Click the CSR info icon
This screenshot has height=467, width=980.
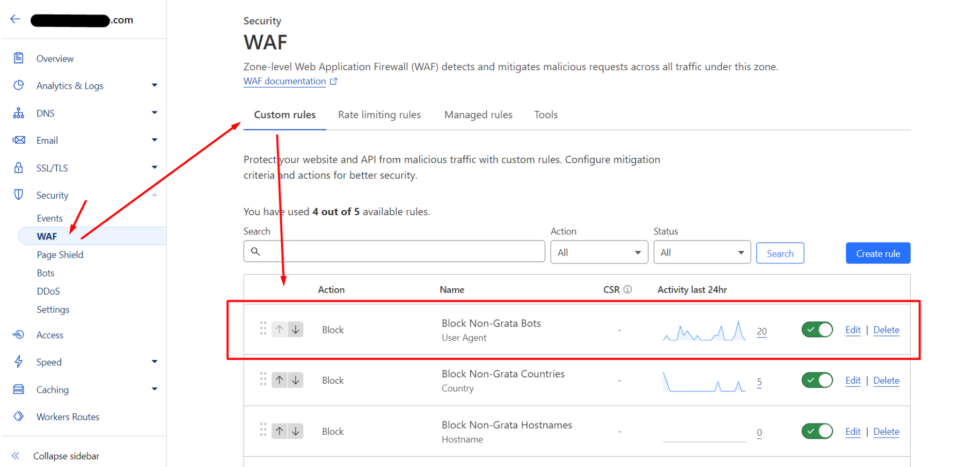click(x=627, y=289)
